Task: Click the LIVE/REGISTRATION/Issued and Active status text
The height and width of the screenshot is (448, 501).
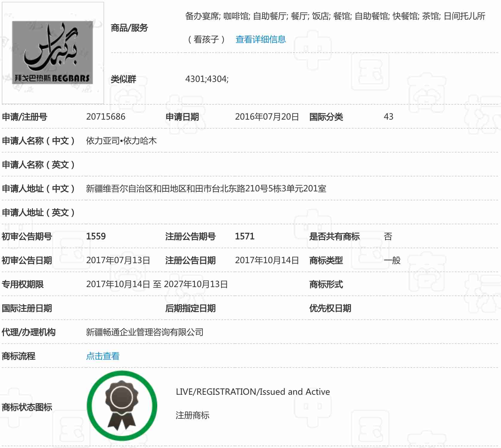Action: pyautogui.click(x=253, y=392)
